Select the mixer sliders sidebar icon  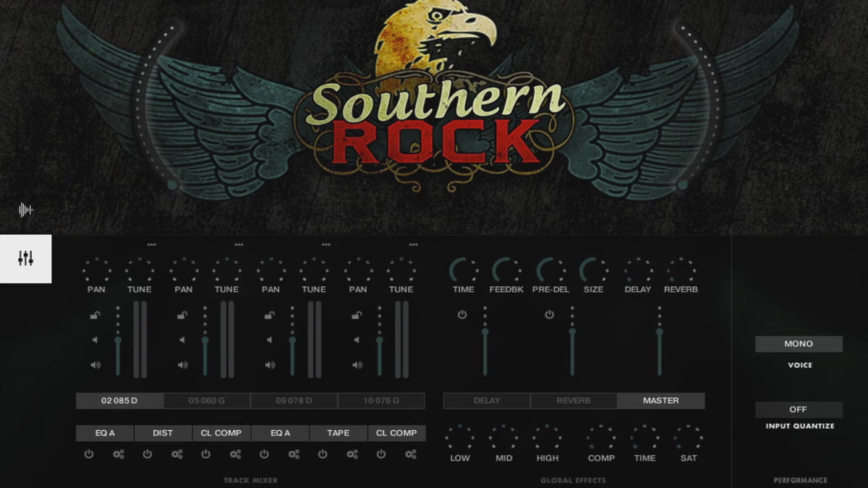(x=25, y=258)
